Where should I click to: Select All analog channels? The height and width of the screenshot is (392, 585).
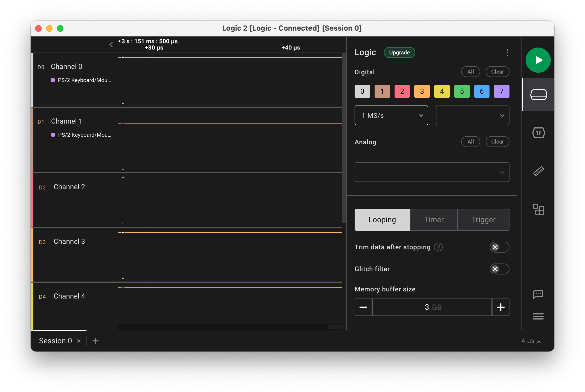(471, 142)
